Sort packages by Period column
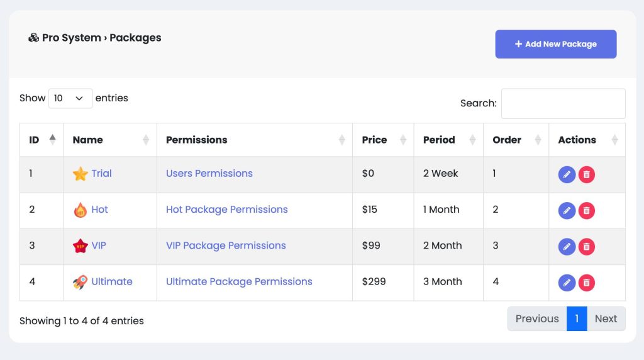644x360 pixels. click(448, 140)
